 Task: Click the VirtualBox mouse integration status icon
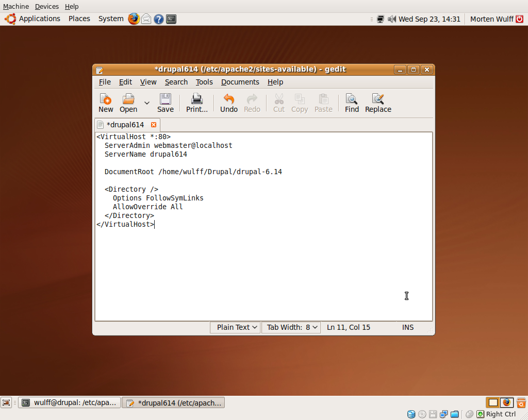pos(469,414)
